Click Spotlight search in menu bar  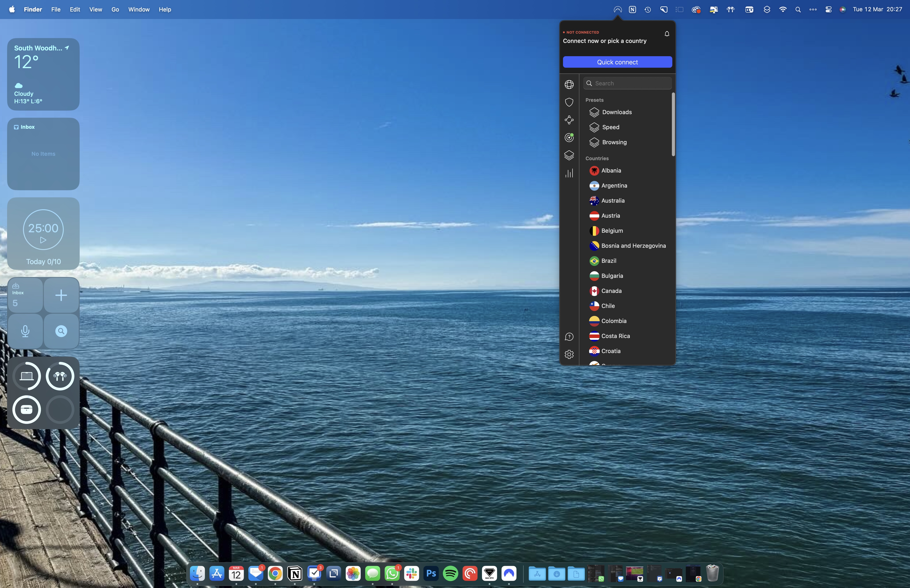tap(798, 9)
